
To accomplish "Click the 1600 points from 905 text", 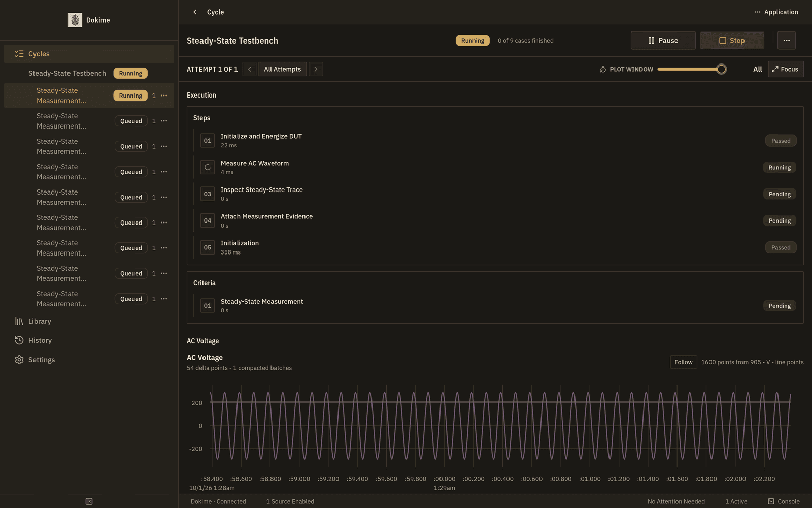I will 753,362.
